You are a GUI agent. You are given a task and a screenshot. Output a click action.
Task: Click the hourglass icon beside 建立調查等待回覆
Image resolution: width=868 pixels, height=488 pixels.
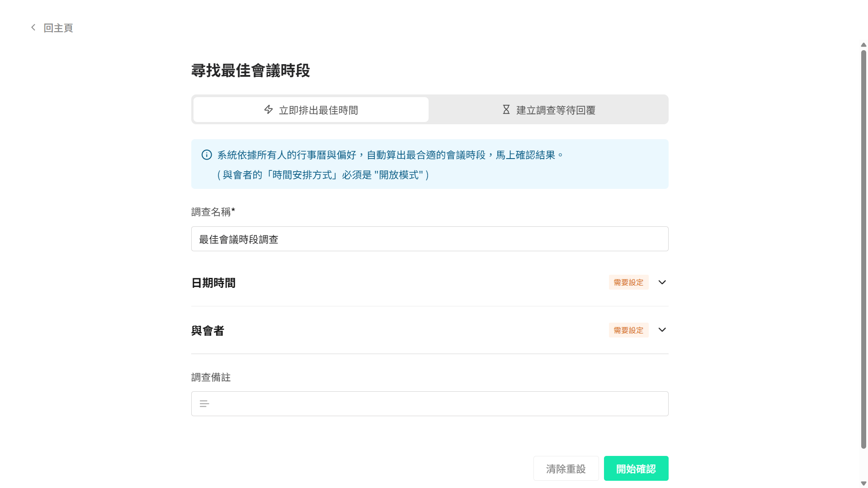click(x=506, y=109)
